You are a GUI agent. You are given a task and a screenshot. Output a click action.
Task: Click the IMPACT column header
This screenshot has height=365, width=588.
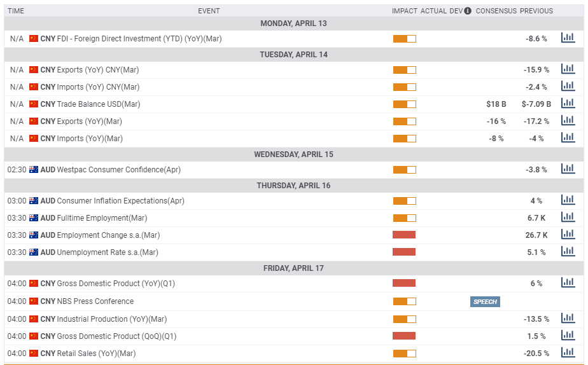(404, 11)
